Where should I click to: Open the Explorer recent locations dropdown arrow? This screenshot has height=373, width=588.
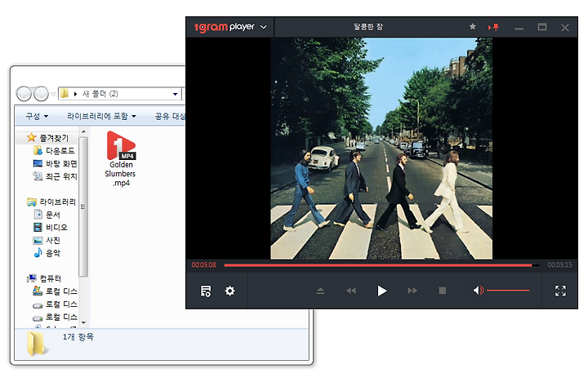click(x=53, y=94)
